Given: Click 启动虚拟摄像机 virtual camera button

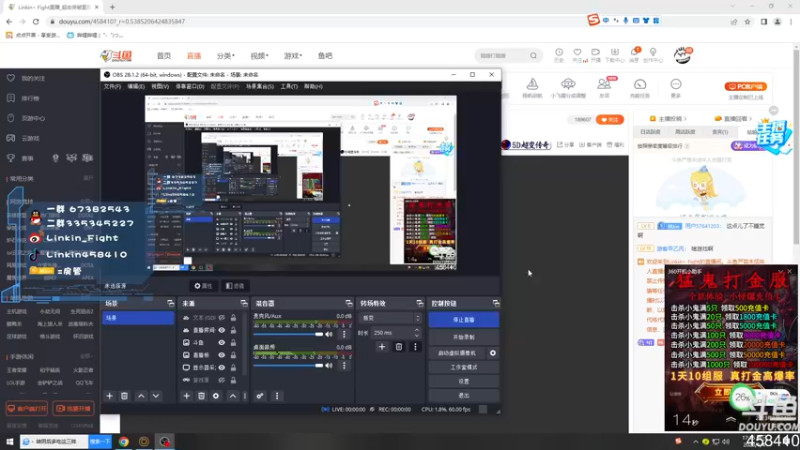Looking at the screenshot, I should click(457, 353).
